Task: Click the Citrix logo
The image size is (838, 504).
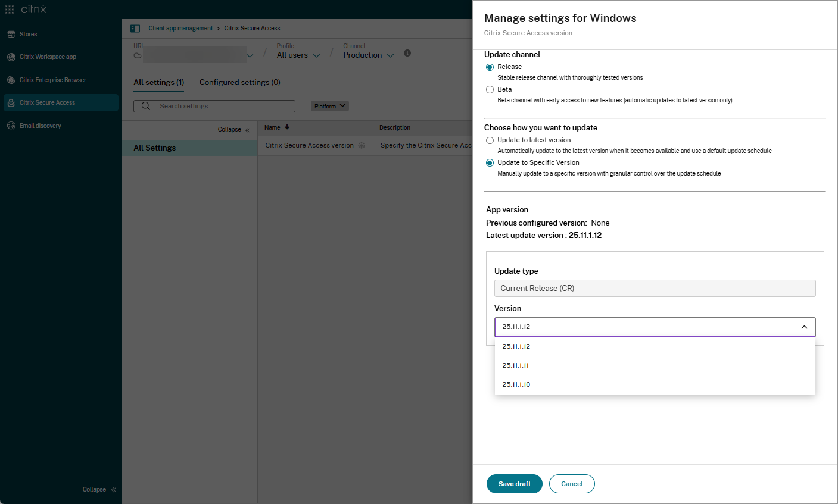Action: 33,9
